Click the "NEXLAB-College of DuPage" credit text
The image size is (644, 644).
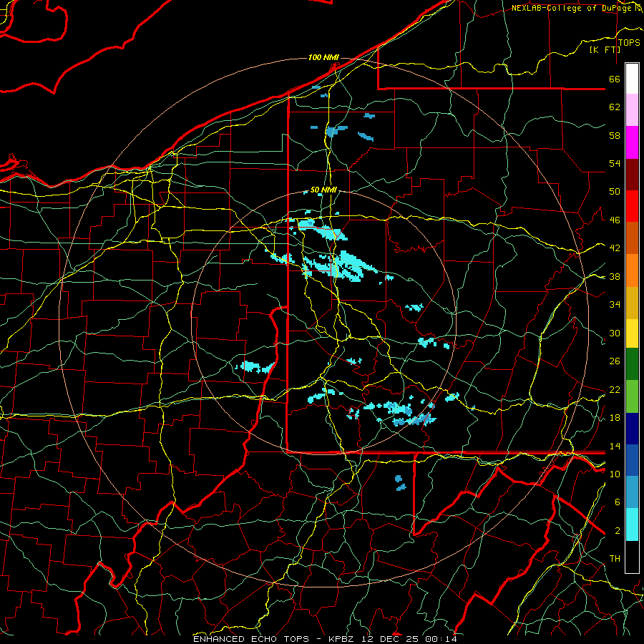pyautogui.click(x=572, y=8)
